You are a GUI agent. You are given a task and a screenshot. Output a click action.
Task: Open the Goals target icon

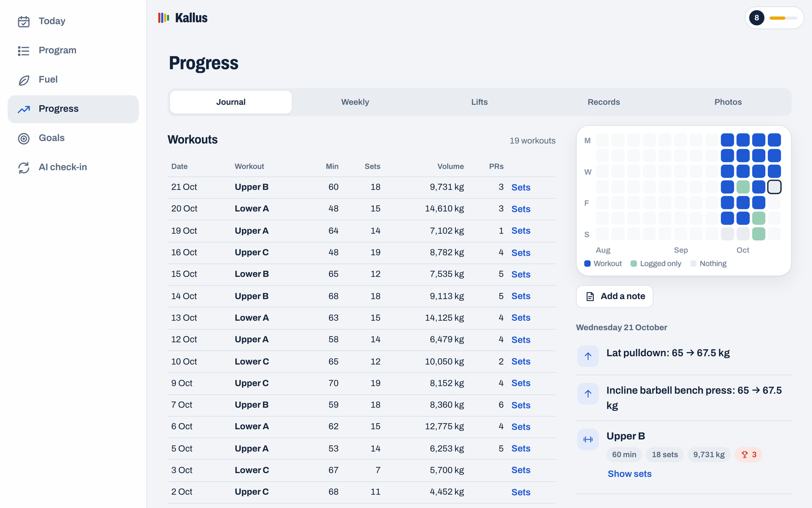[x=24, y=139]
